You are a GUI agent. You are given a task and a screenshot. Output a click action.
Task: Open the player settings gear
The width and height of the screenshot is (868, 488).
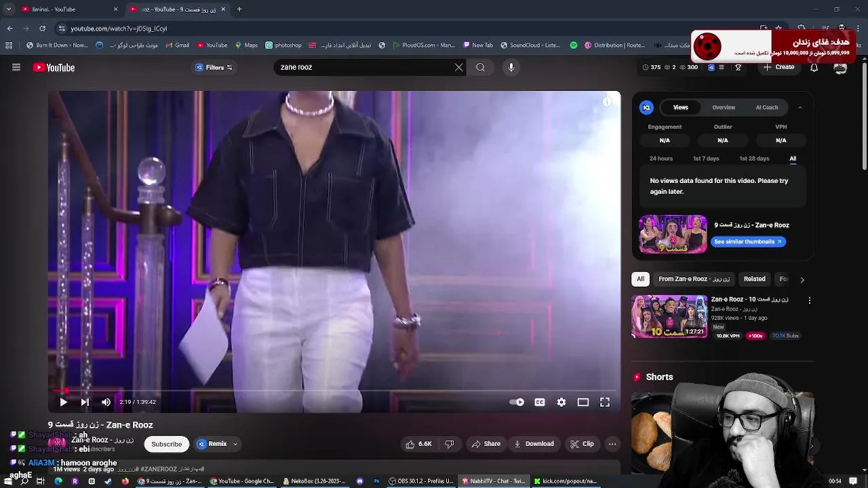click(x=561, y=402)
